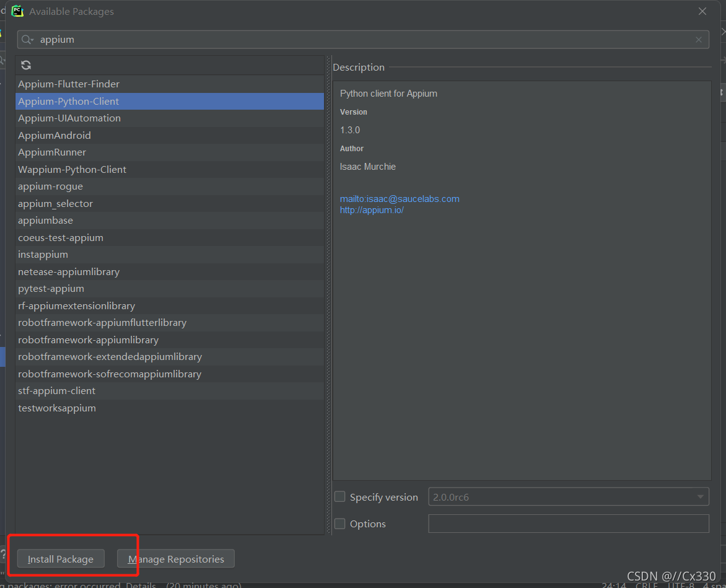
Task: Click the search magnifier icon in search field
Action: [27, 40]
